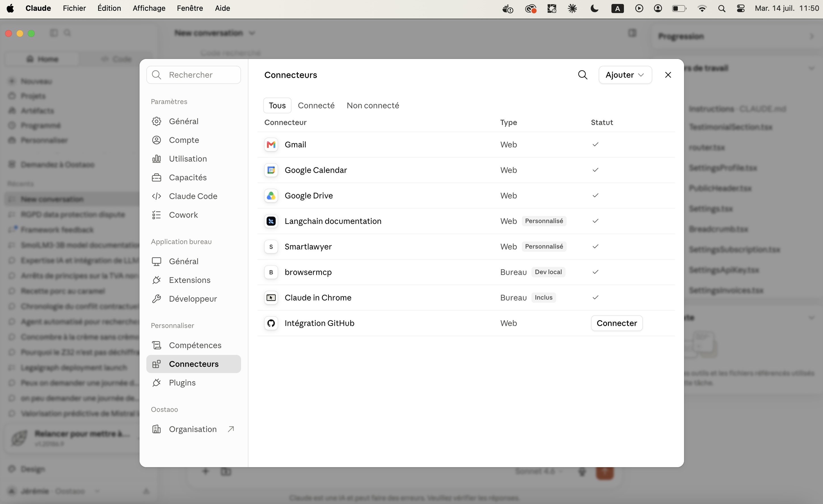Screen dimensions: 823x504
Task: Click the Claude in Chrome icon
Action: [x=271, y=297]
